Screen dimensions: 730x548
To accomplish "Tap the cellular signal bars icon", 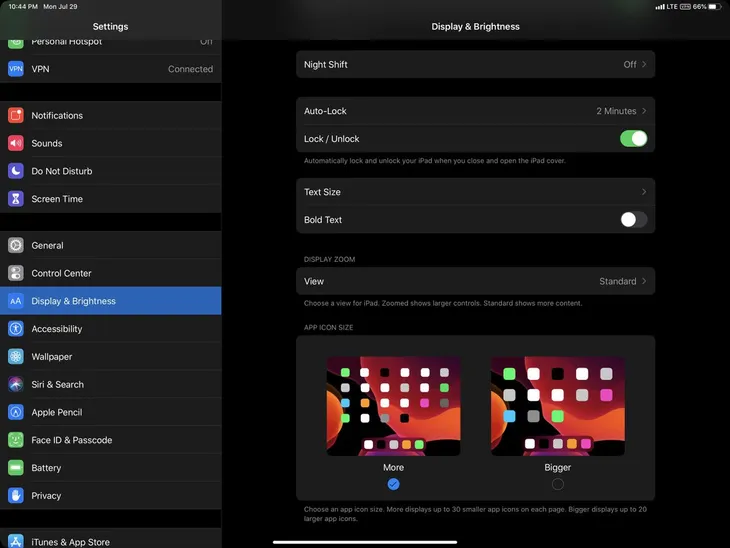I will (x=660, y=7).
